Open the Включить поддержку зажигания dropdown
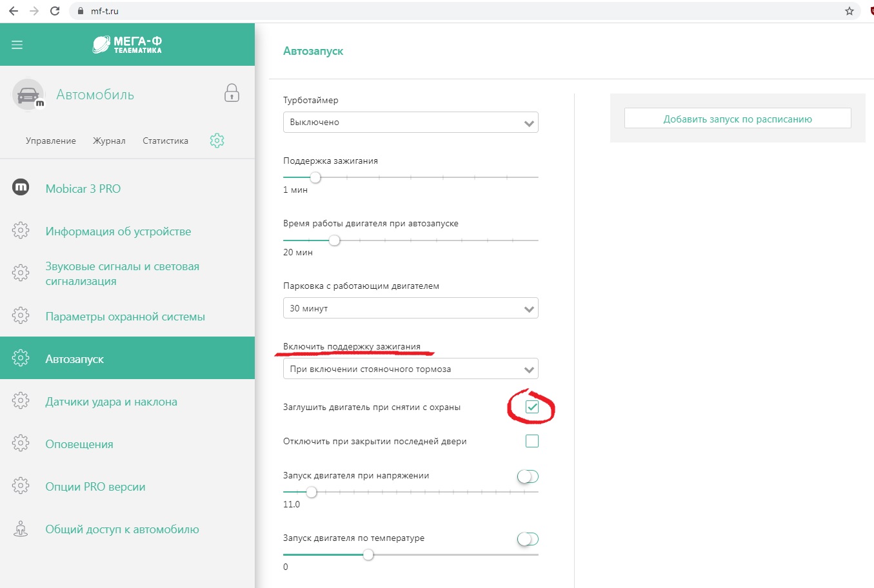 click(x=410, y=369)
